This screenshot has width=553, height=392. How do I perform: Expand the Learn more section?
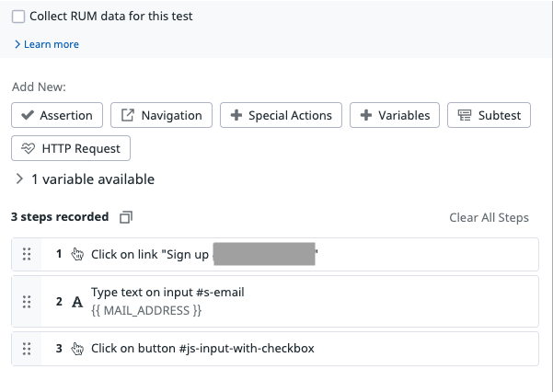tap(47, 44)
